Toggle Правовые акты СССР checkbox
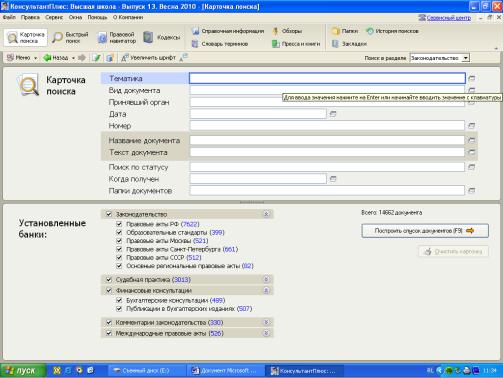 tap(119, 257)
